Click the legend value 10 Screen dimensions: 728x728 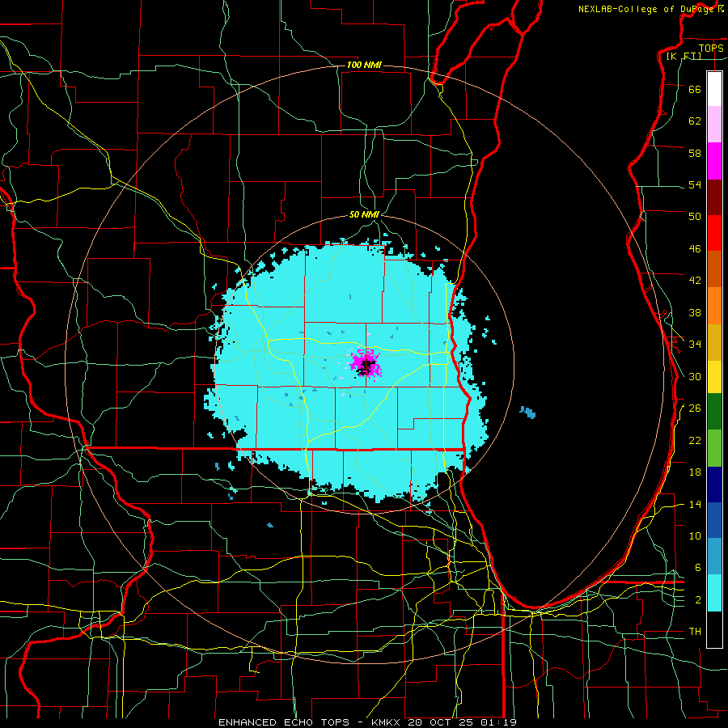(x=695, y=535)
